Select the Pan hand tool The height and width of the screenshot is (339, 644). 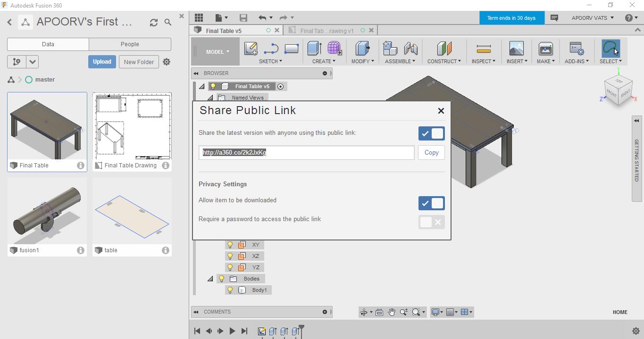coord(392,312)
